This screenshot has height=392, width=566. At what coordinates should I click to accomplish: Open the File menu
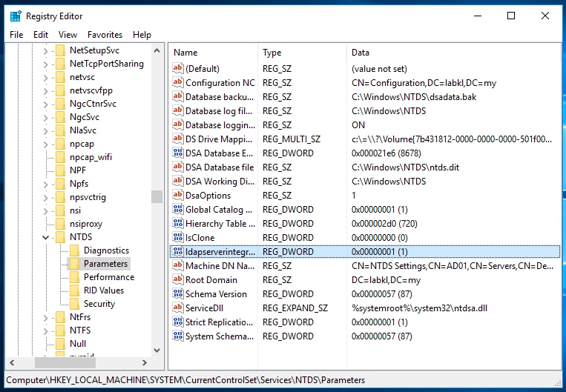[x=16, y=35]
